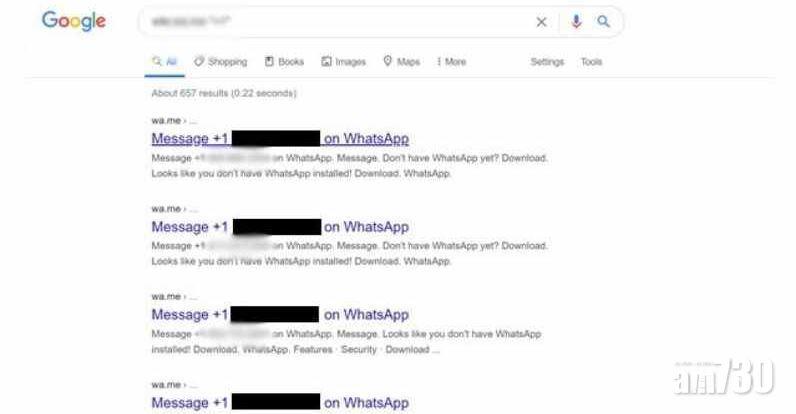The image size is (796, 414).
Task: Open the second Message on WhatsApp result
Action: [x=280, y=227]
